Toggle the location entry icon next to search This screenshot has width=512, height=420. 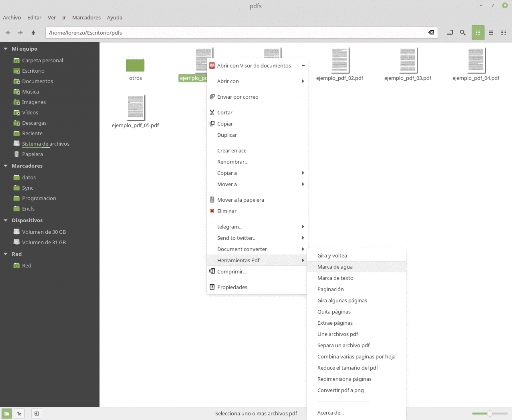[x=450, y=32]
